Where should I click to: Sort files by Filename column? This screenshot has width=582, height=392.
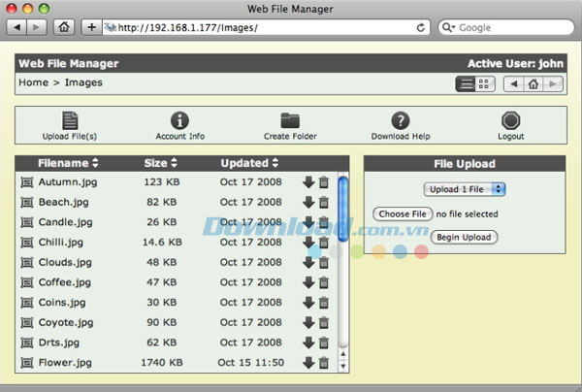(68, 163)
